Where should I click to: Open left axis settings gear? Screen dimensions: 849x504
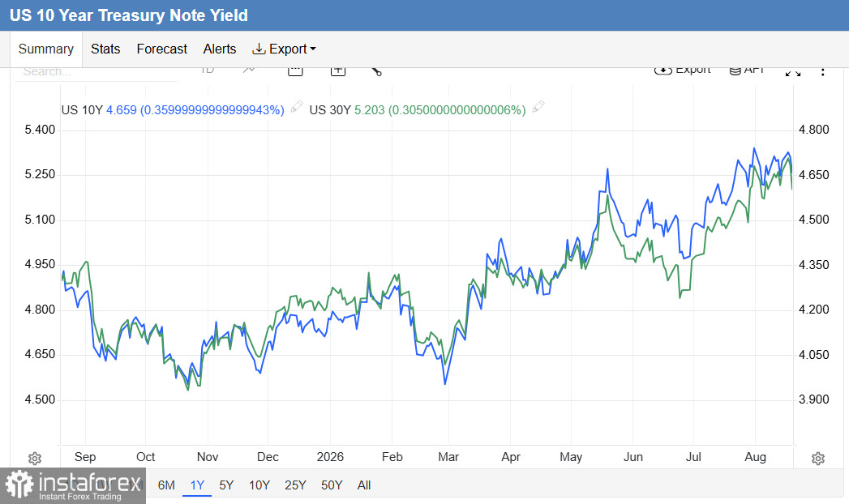pos(35,459)
